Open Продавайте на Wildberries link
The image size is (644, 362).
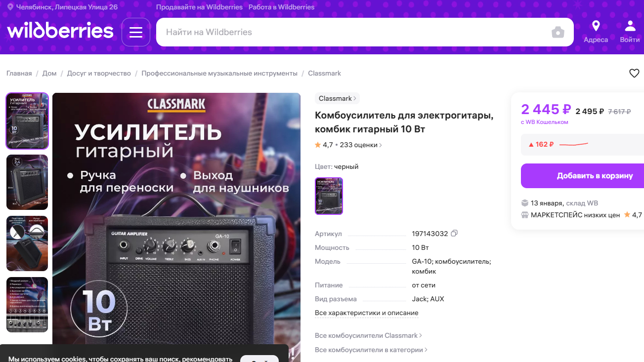pyautogui.click(x=199, y=7)
